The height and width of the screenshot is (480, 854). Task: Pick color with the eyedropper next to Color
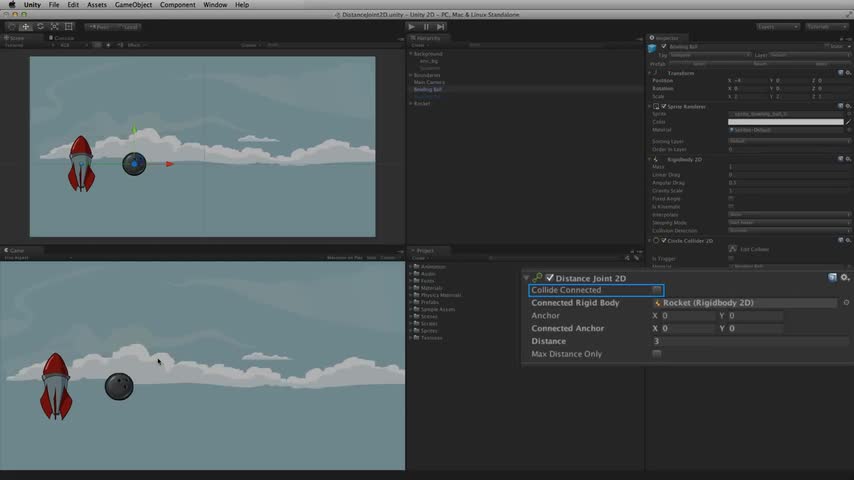coord(849,122)
